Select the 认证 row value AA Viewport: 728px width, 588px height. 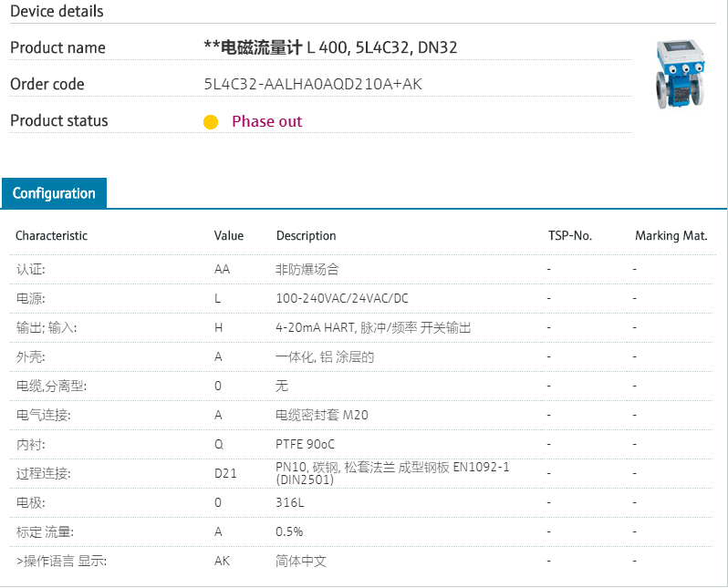(x=222, y=270)
